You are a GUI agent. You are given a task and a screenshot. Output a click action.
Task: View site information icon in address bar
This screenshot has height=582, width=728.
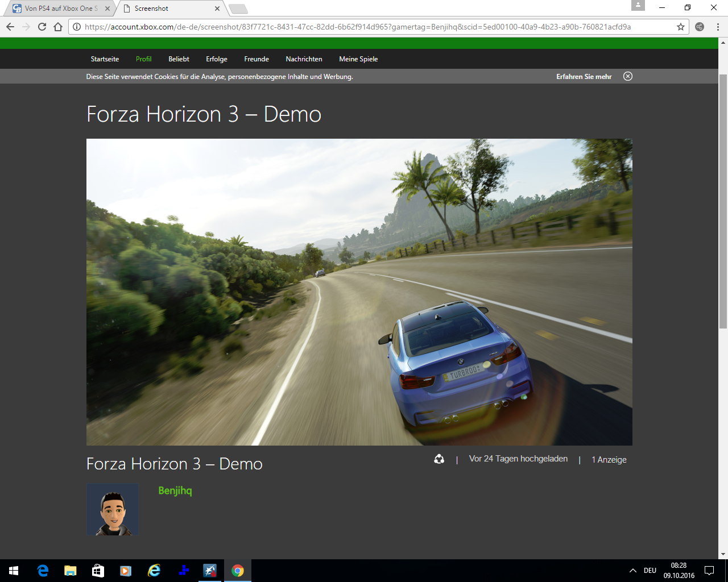pyautogui.click(x=77, y=27)
